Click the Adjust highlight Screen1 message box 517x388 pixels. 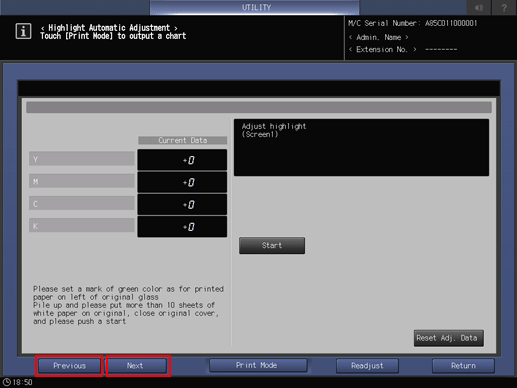(x=361, y=147)
